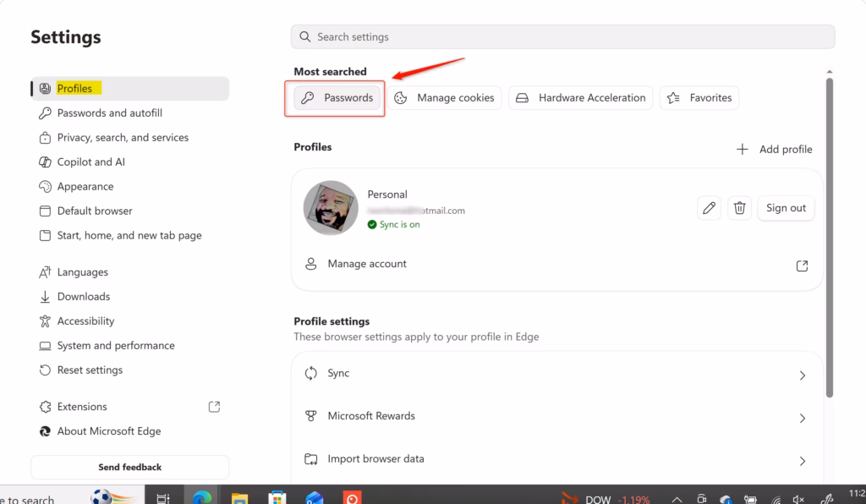Image resolution: width=866 pixels, height=504 pixels.
Task: Click the Start, home, and new tab page icon
Action: coord(45,236)
